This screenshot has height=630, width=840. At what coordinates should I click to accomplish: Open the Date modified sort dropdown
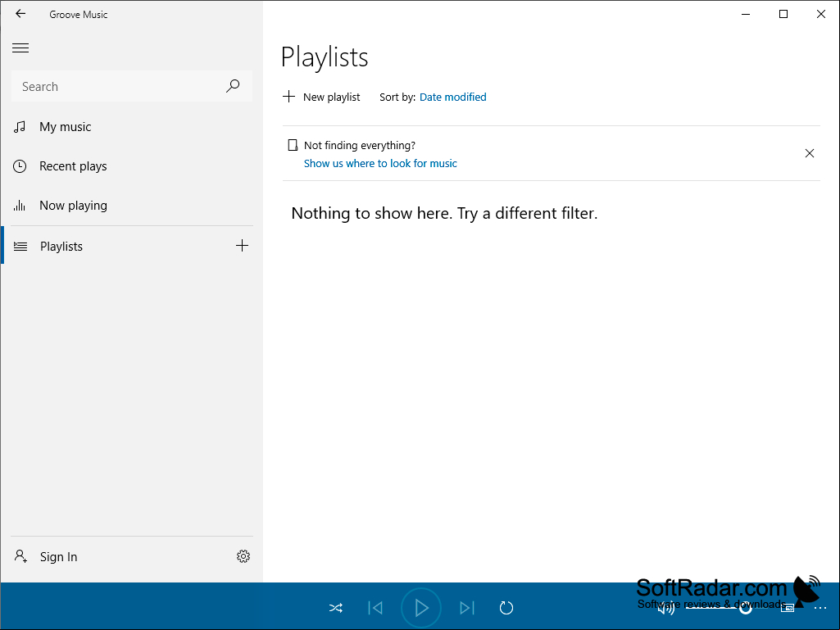point(452,97)
